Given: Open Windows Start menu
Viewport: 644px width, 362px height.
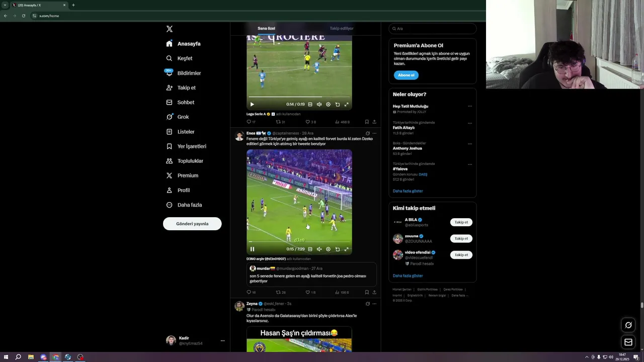Looking at the screenshot, I should coord(6,357).
